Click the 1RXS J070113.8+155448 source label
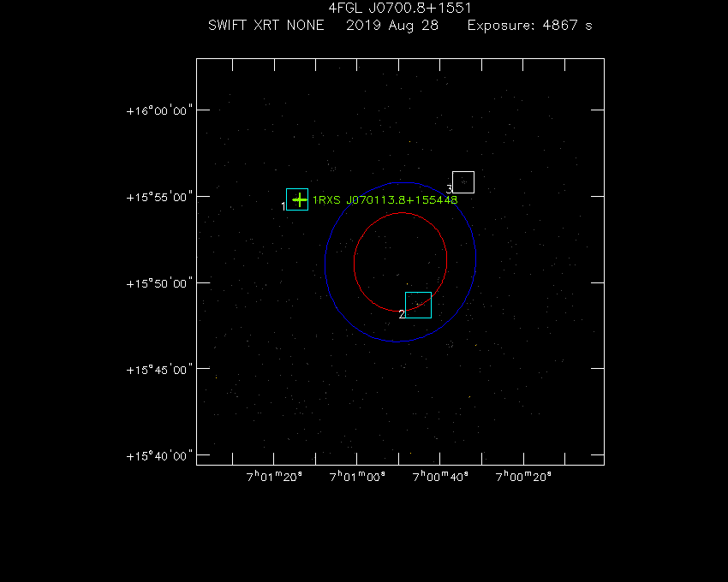The image size is (728, 582). click(385, 200)
